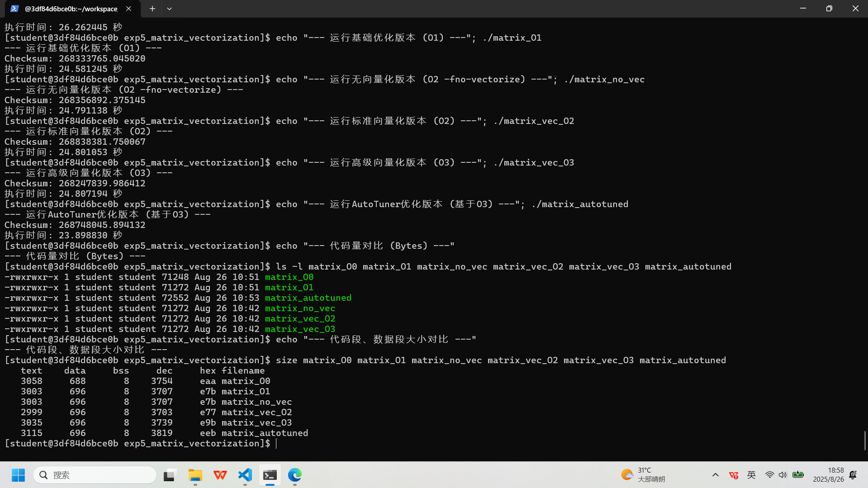The image size is (868, 488).
Task: Click the PowerShell icon on the tab
Action: pos(14,9)
